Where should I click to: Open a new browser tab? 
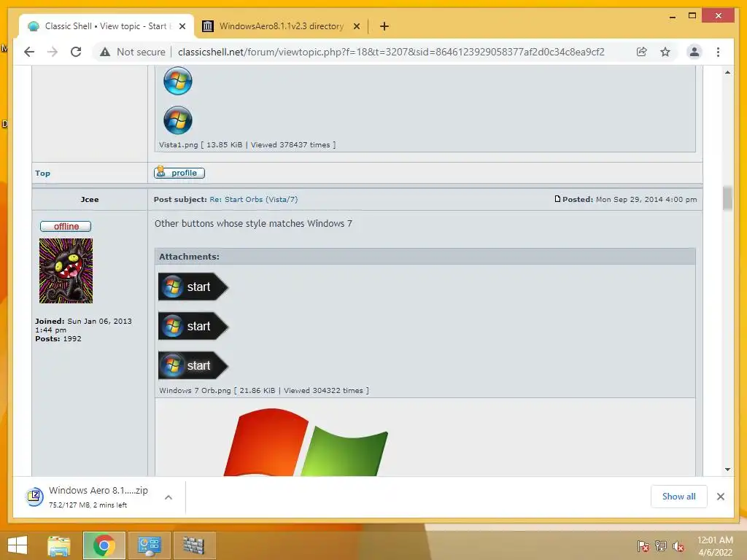pyautogui.click(x=384, y=26)
